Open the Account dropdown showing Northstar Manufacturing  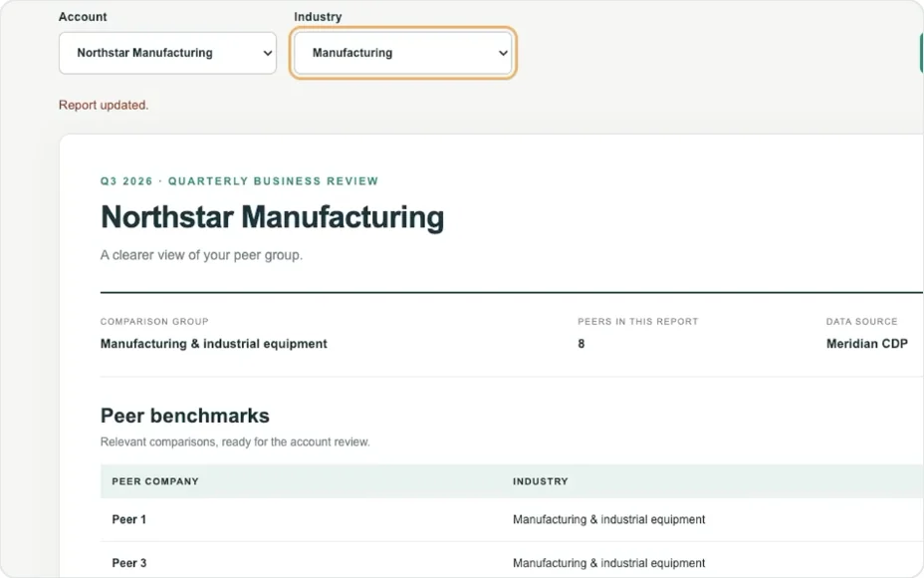(x=167, y=53)
